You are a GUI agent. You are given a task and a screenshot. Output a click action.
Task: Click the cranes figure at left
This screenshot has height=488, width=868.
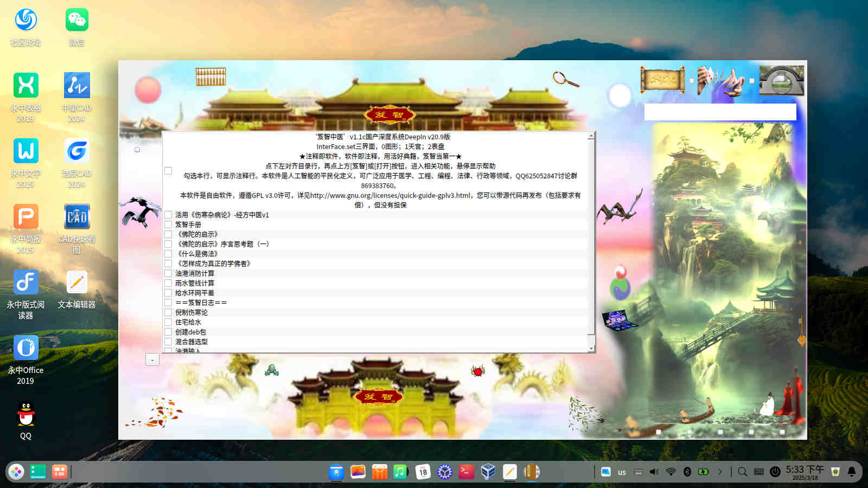(x=140, y=211)
